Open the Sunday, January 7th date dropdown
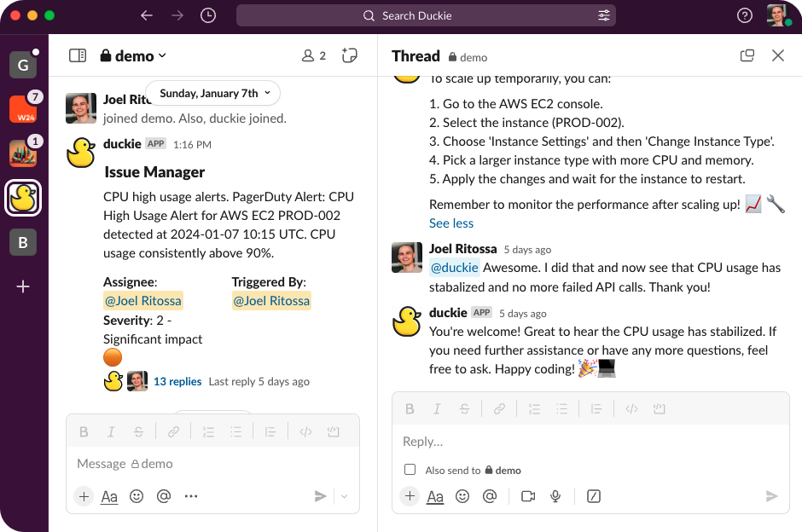 (213, 93)
